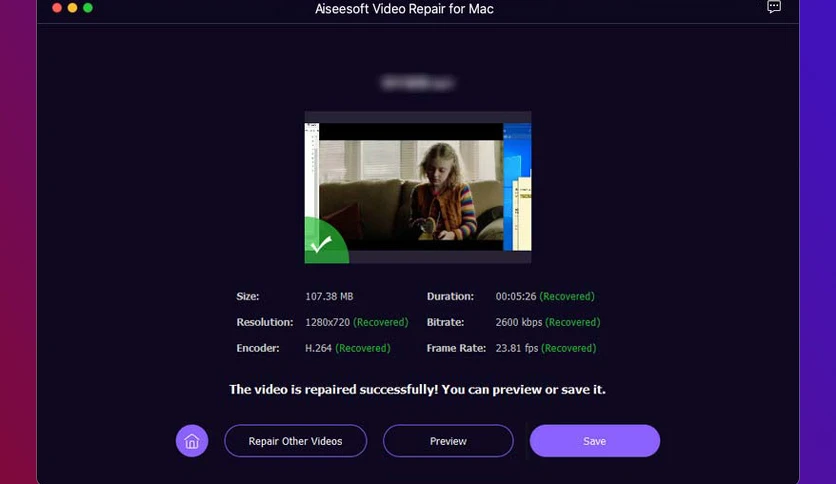Viewport: 836px width, 484px height.
Task: Close the window with red button
Action: (57, 7)
